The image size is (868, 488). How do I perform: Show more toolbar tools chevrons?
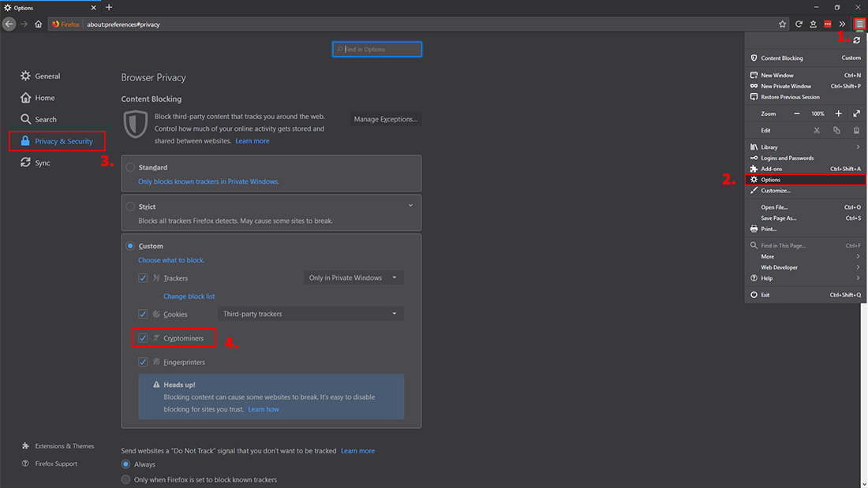(x=842, y=24)
